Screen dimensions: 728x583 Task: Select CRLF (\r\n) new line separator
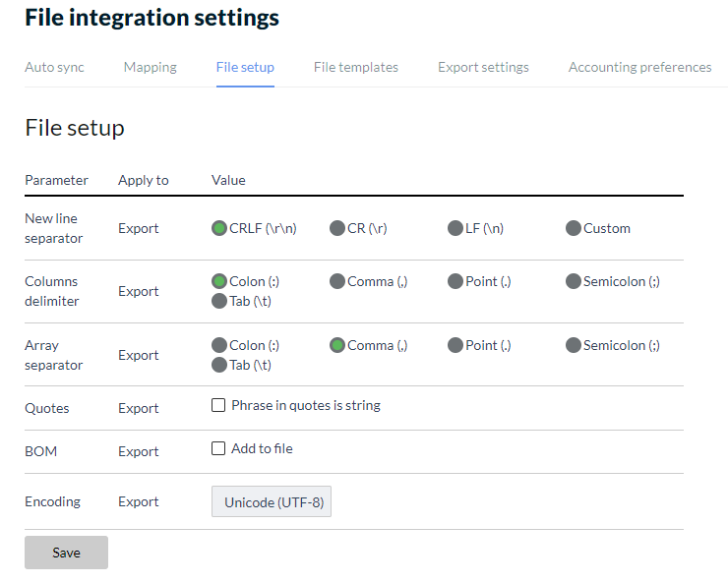219,228
